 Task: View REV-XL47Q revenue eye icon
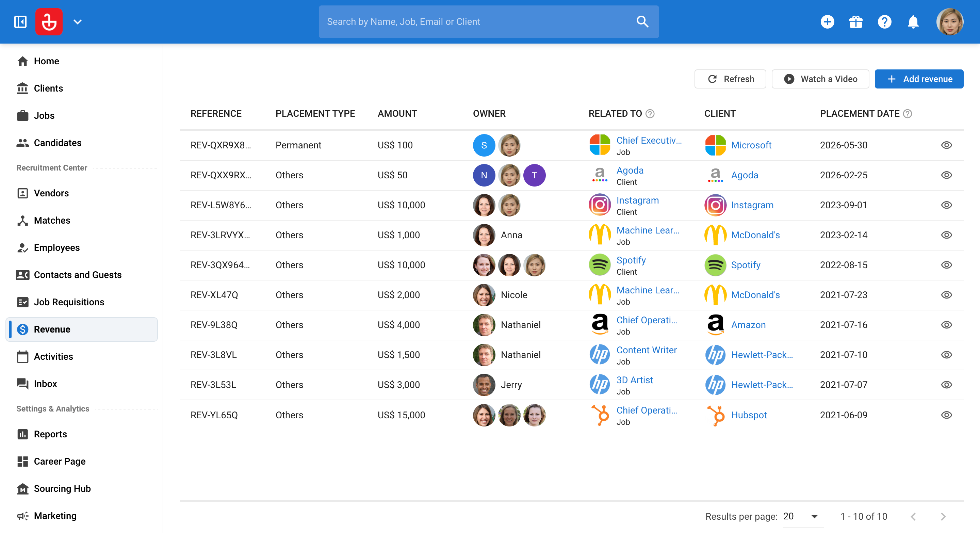tap(946, 295)
